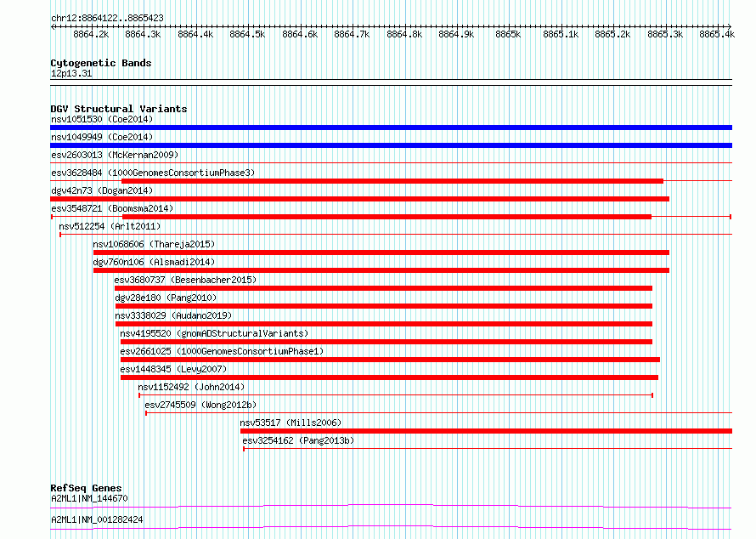This screenshot has width=756, height=539.
Task: Click nsv512254 (Arlt2011) variant label
Action: click(x=110, y=226)
